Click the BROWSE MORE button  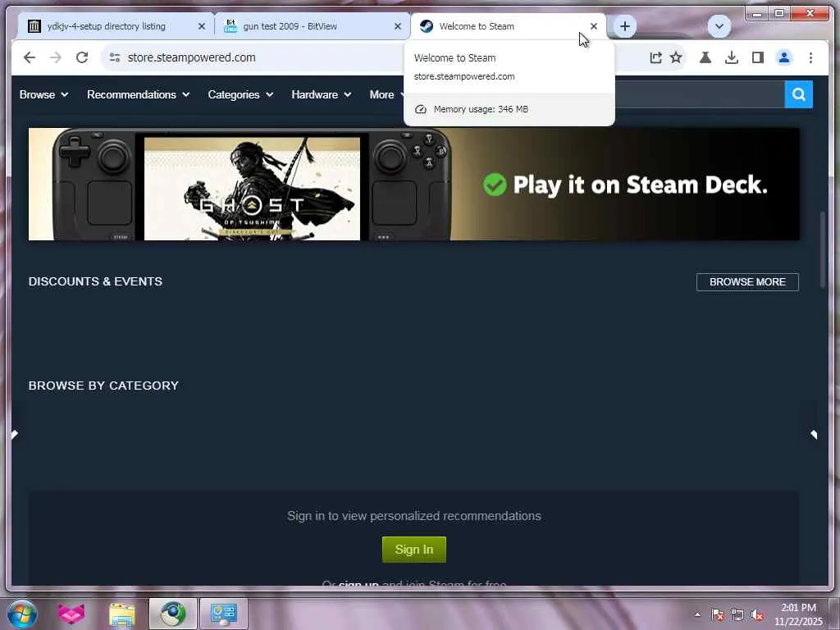click(x=747, y=282)
